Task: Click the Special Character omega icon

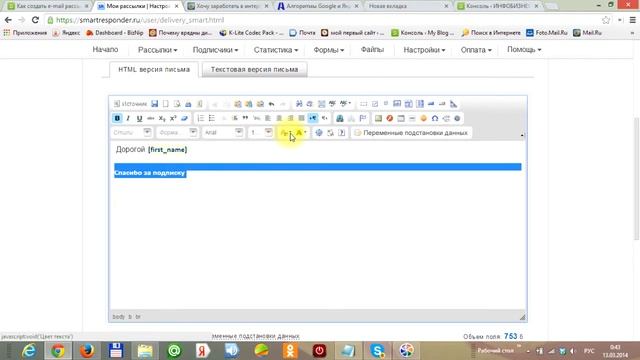Action: pyautogui.click(x=435, y=118)
